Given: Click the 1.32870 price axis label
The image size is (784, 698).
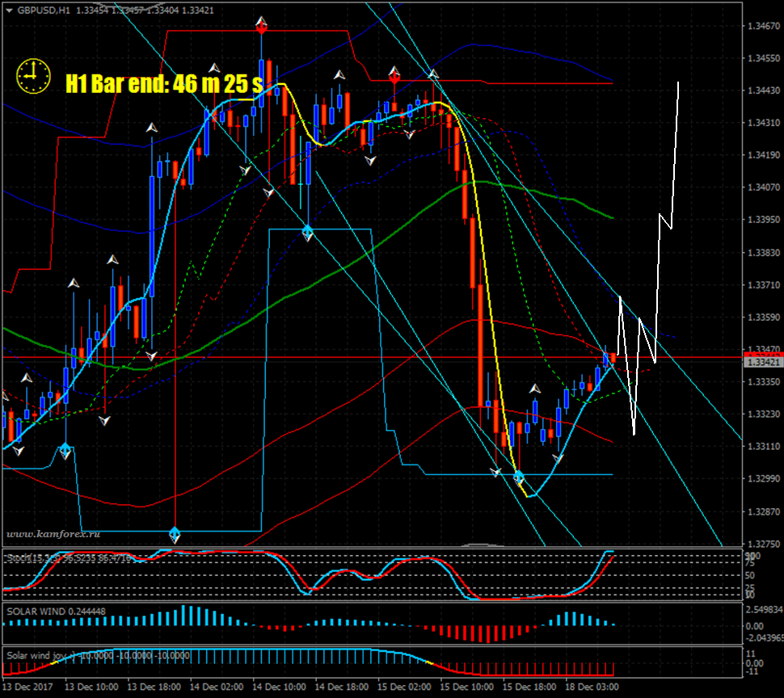Looking at the screenshot, I should click(x=764, y=511).
